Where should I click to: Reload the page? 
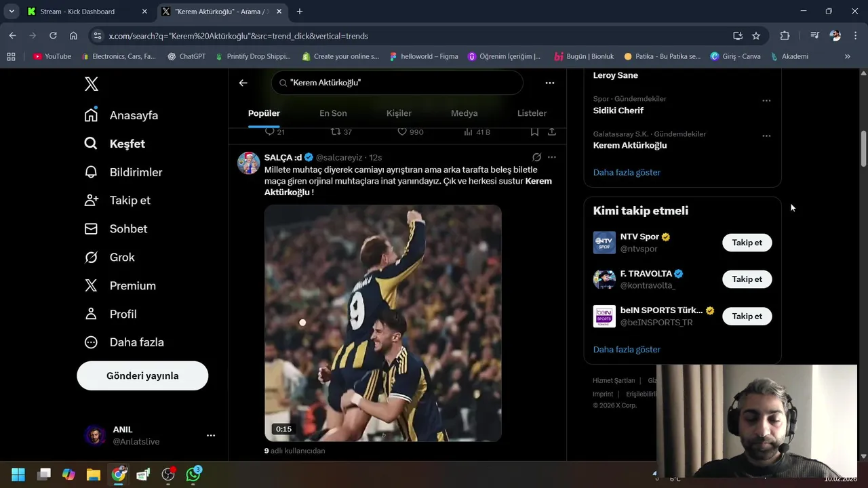click(53, 36)
